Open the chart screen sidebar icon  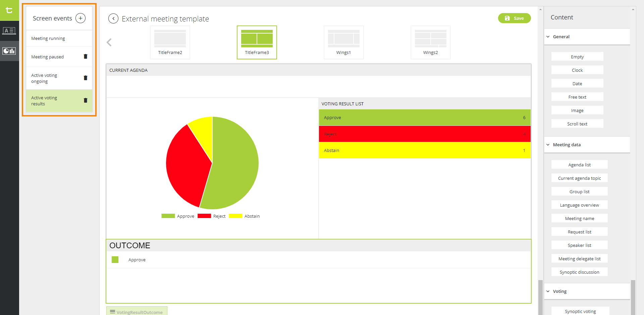point(9,51)
